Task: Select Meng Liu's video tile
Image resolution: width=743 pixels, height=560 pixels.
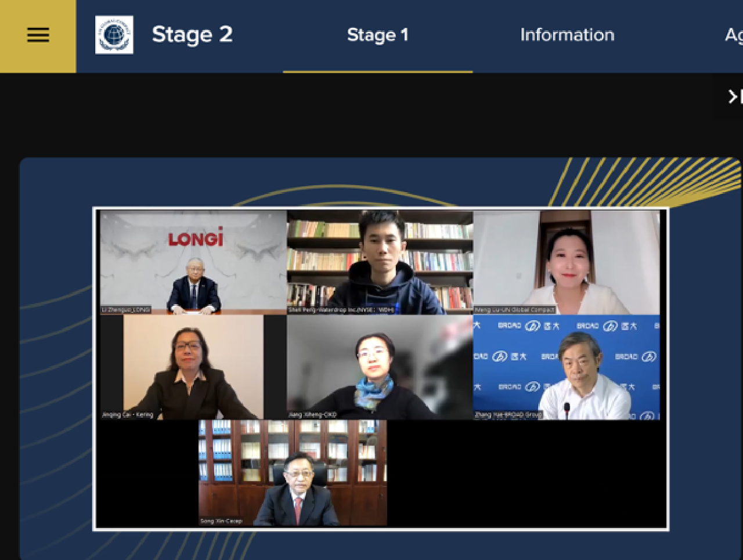Action: pos(567,262)
